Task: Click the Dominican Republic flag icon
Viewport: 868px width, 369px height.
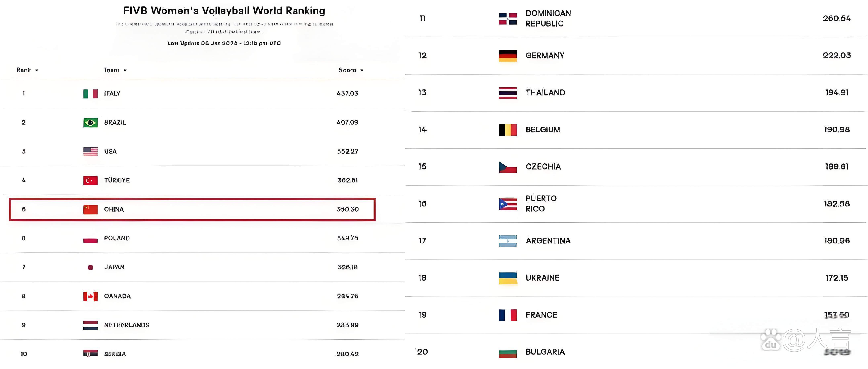Action: click(x=508, y=18)
